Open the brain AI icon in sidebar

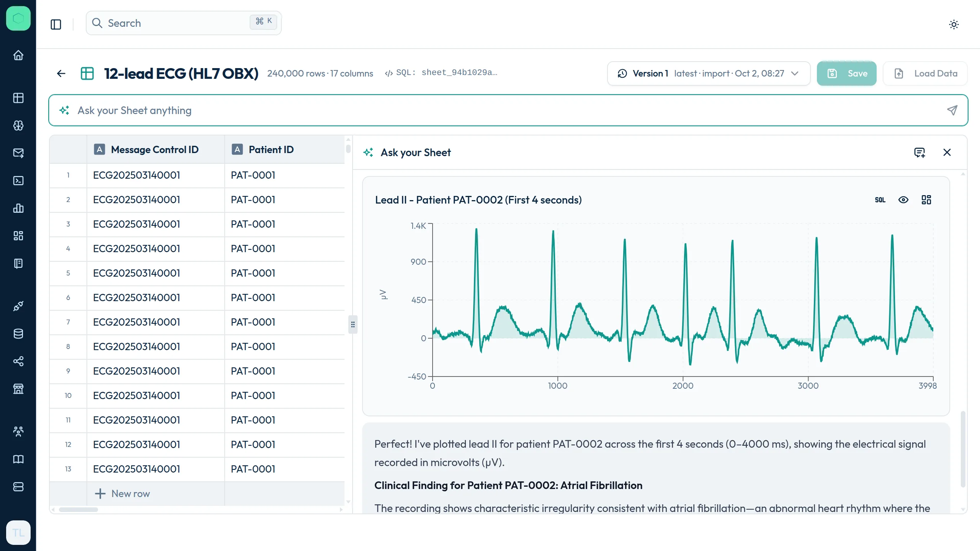click(18, 126)
